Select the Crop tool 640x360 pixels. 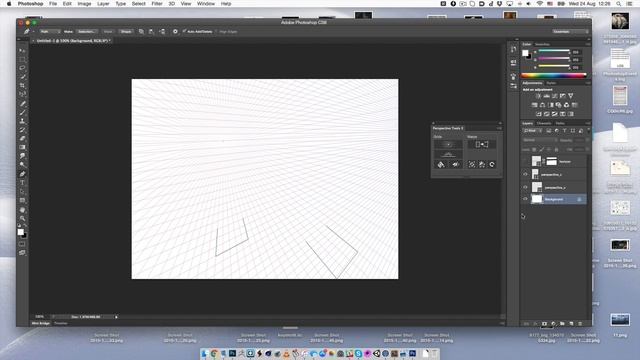click(22, 85)
